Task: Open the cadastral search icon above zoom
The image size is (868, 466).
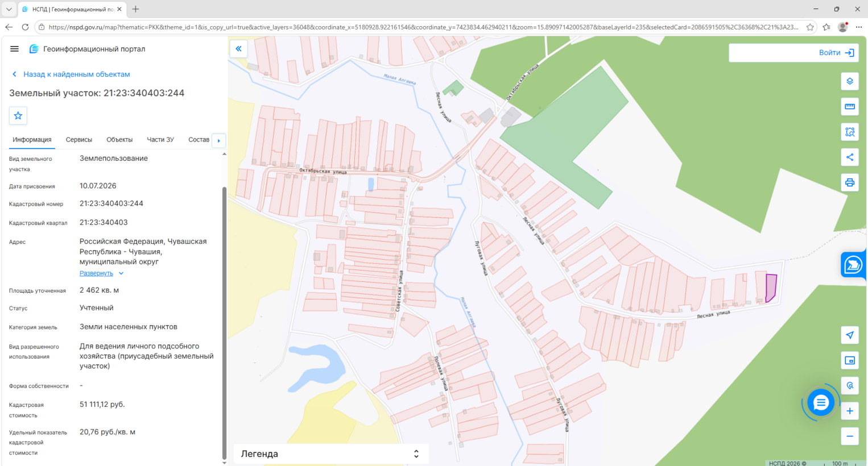Action: pyautogui.click(x=850, y=386)
